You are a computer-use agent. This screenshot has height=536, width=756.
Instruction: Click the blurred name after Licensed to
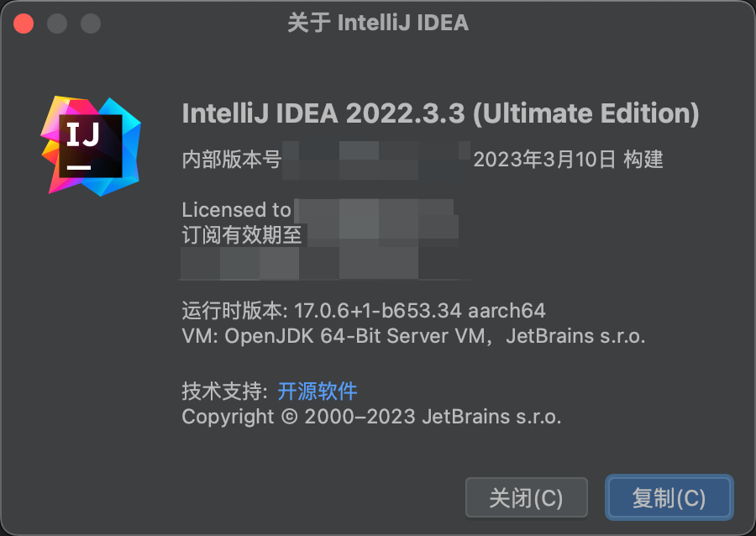[x=374, y=209]
